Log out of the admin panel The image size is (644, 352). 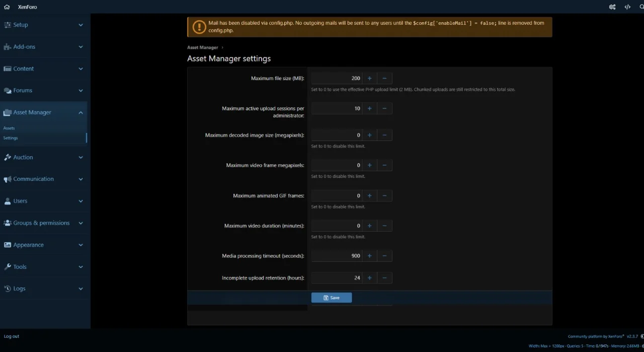coord(12,336)
